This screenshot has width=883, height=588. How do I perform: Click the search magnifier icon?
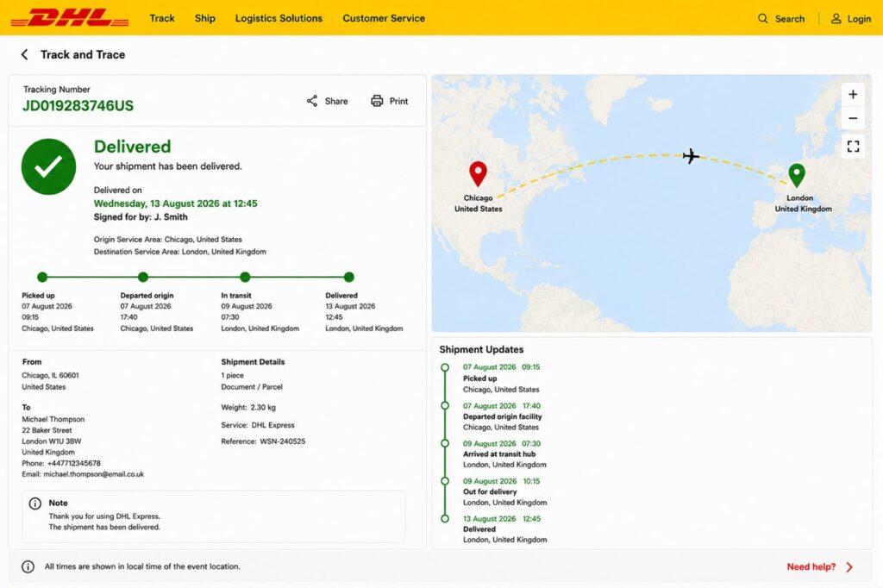762,19
